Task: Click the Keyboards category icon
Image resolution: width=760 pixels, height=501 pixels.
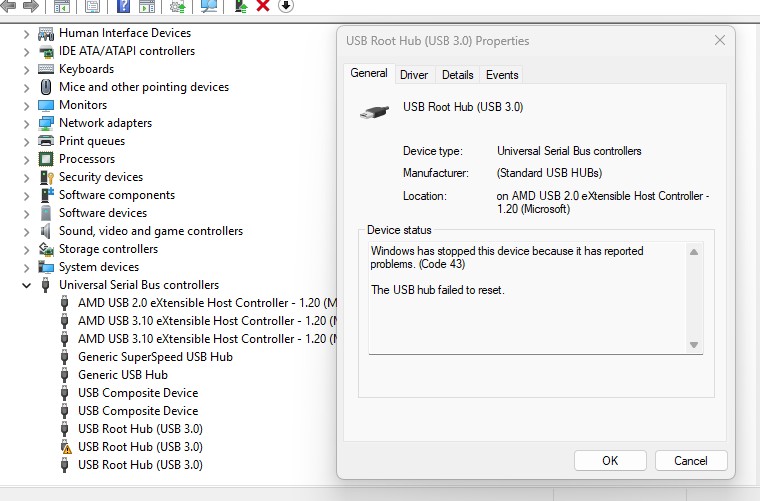Action: 45,69
